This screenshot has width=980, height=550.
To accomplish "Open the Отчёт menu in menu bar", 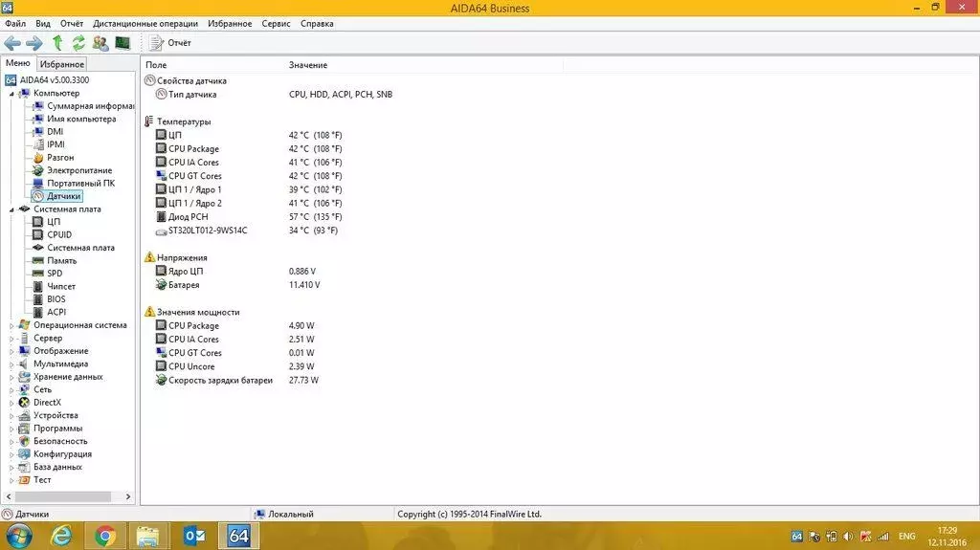I will [x=72, y=24].
